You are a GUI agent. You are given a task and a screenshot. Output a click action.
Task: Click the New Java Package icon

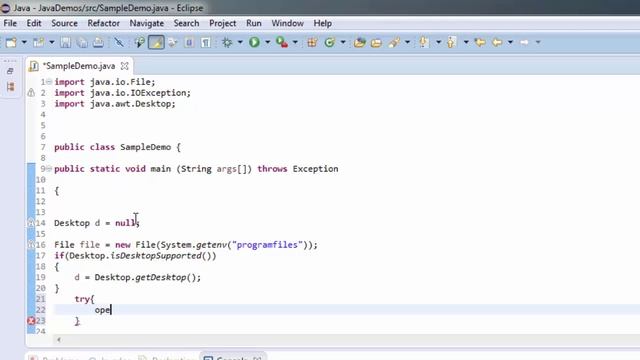click(312, 42)
